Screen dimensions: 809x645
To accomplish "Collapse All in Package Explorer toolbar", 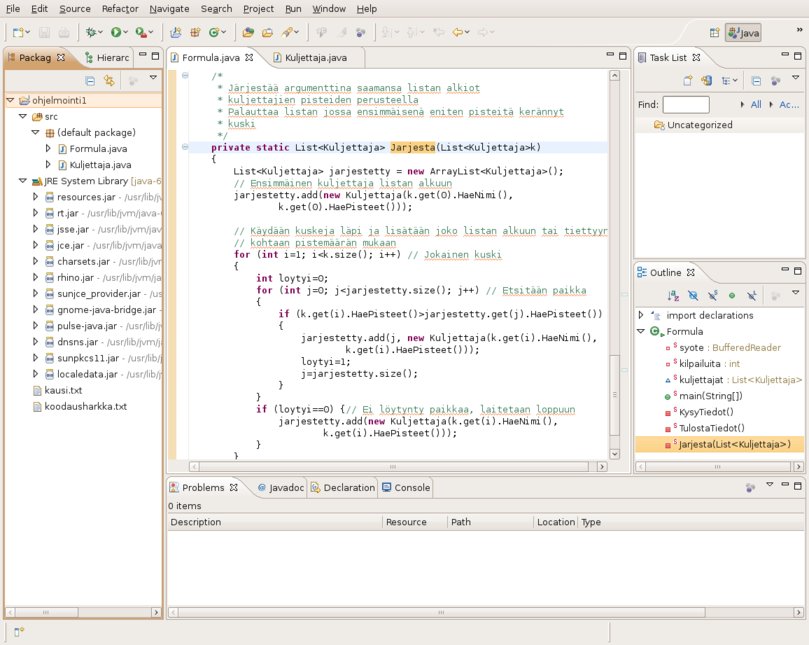I will coord(90,80).
